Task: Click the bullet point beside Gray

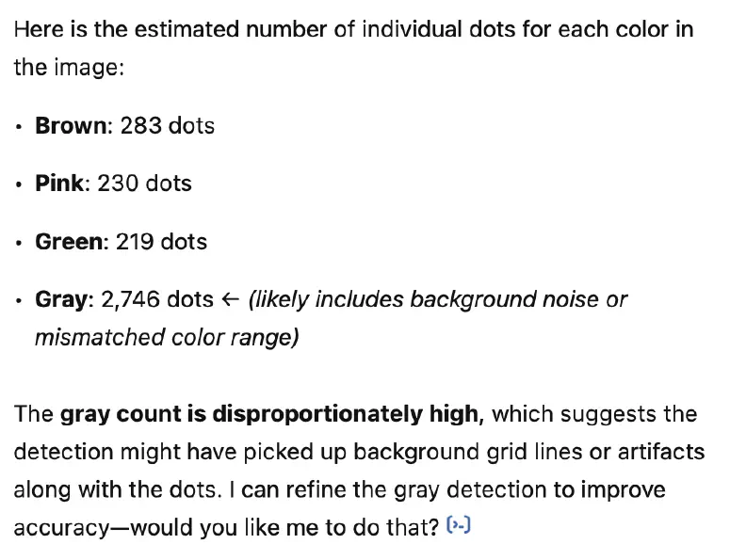Action: click(x=19, y=301)
